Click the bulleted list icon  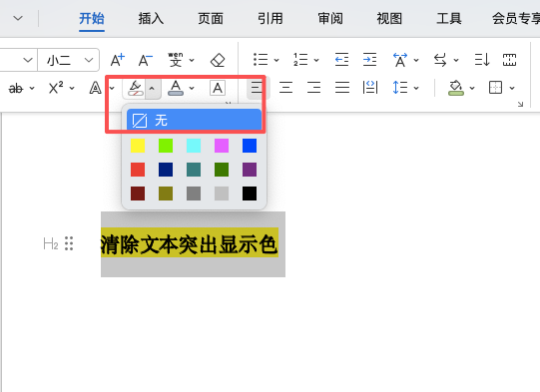click(x=261, y=60)
